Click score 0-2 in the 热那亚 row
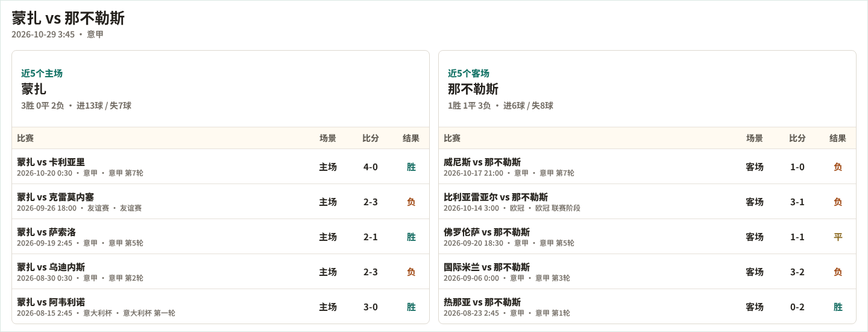The height and width of the screenshot is (332, 868). coord(797,307)
